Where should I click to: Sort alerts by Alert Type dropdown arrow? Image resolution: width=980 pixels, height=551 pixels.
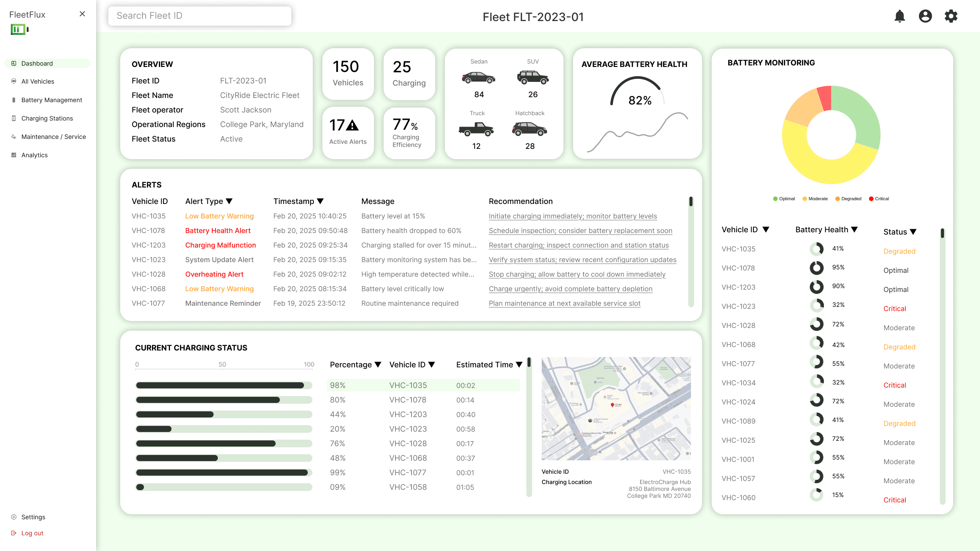[229, 201]
